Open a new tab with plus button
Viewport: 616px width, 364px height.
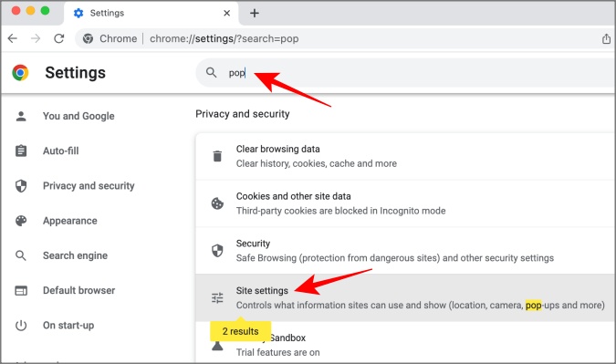click(255, 13)
